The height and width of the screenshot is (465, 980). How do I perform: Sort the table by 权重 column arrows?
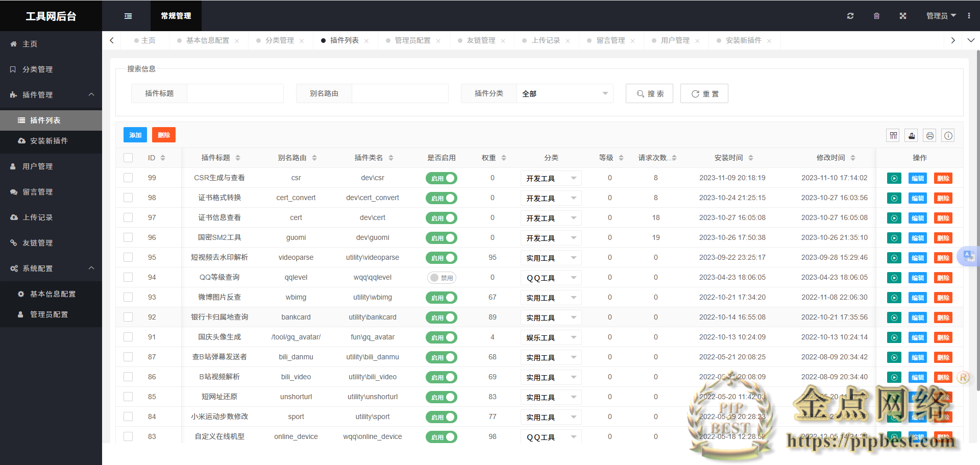503,158
